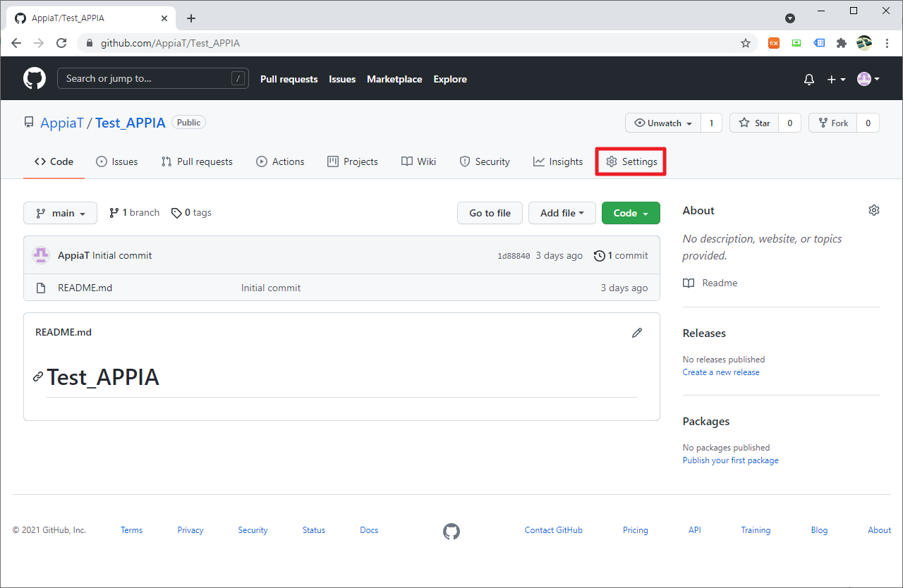Open the Terms footer link

[131, 530]
